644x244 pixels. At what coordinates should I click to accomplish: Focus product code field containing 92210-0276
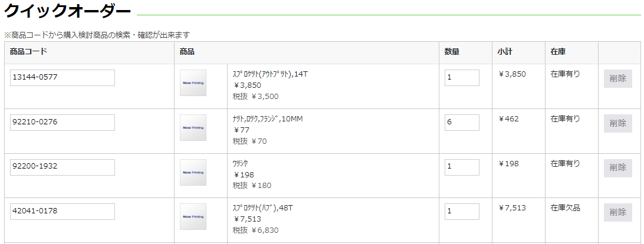click(x=63, y=123)
